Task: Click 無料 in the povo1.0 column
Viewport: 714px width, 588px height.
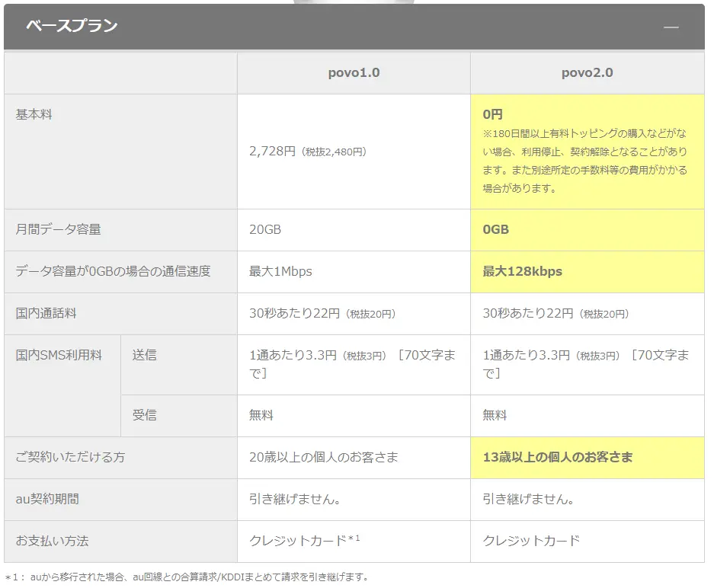Action: (261, 415)
